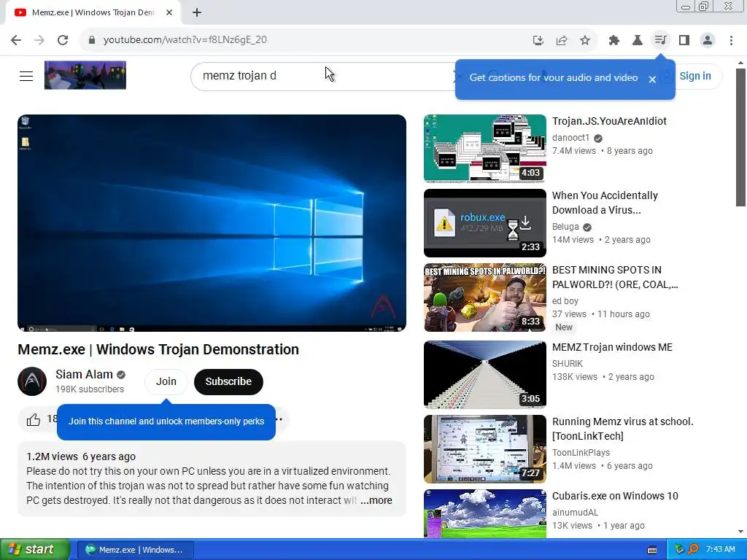Click the video title heading
The width and height of the screenshot is (747, 560).
(x=158, y=349)
